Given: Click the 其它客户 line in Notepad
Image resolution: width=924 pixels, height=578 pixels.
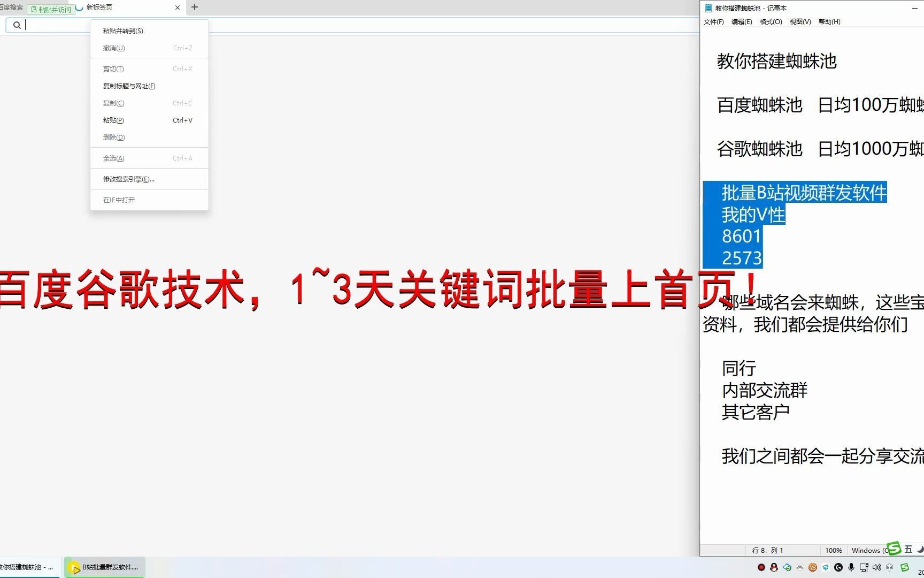Looking at the screenshot, I should (756, 412).
